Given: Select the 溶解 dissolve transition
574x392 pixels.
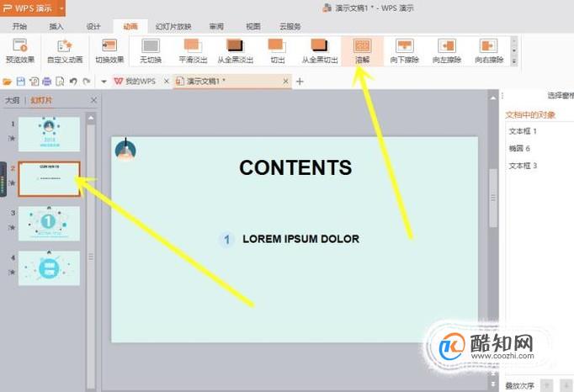Looking at the screenshot, I should 363,51.
